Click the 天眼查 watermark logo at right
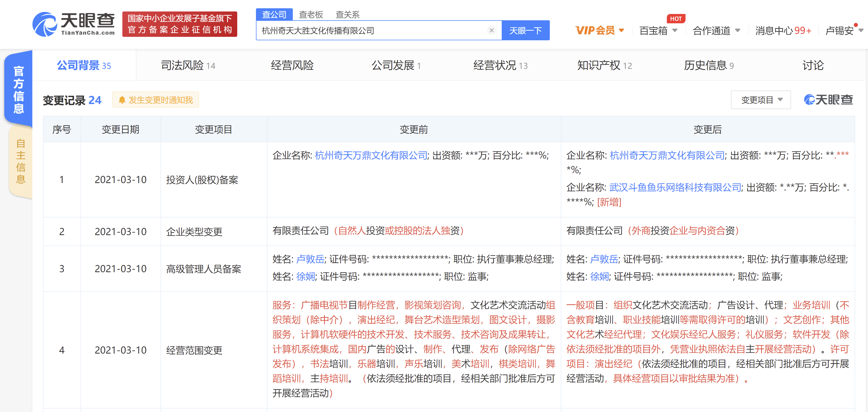 [x=828, y=100]
